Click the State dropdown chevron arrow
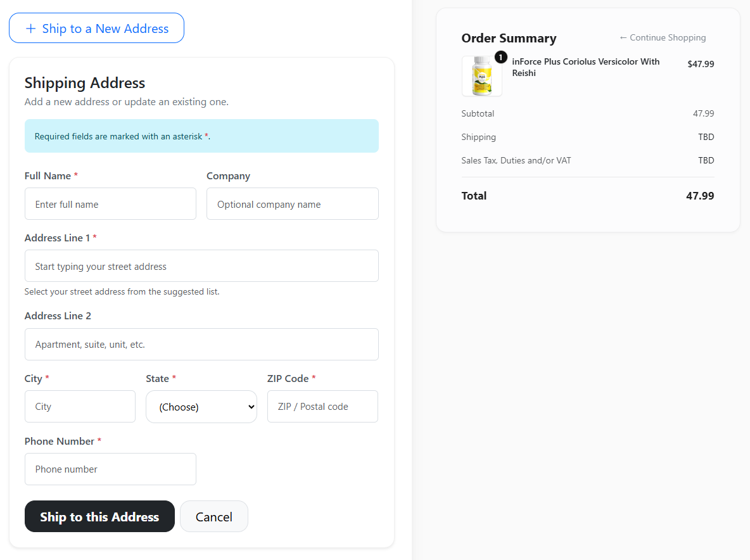750x560 pixels. [251, 407]
